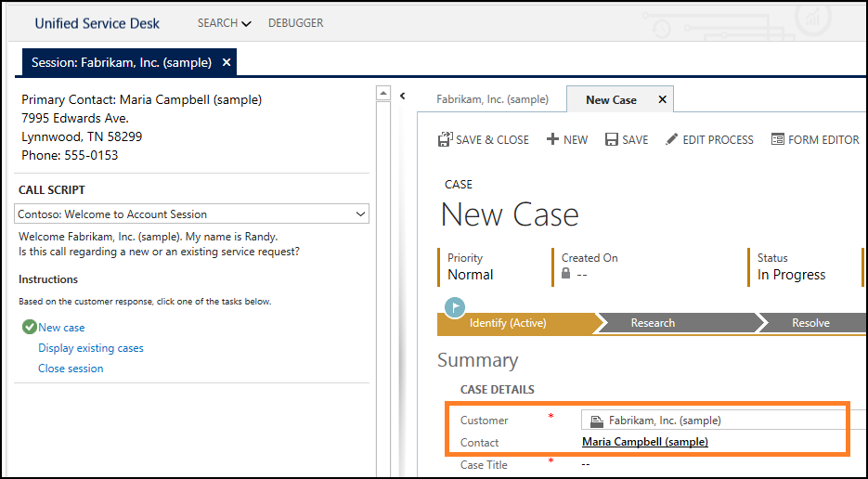Click the Priority Normal field
The width and height of the screenshot is (868, 479).
(471, 267)
